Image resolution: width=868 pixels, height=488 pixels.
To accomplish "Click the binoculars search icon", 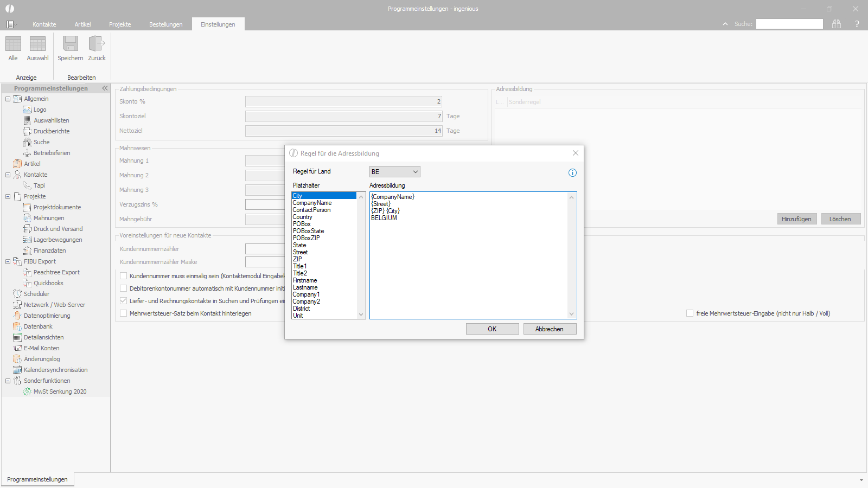I will tap(837, 24).
